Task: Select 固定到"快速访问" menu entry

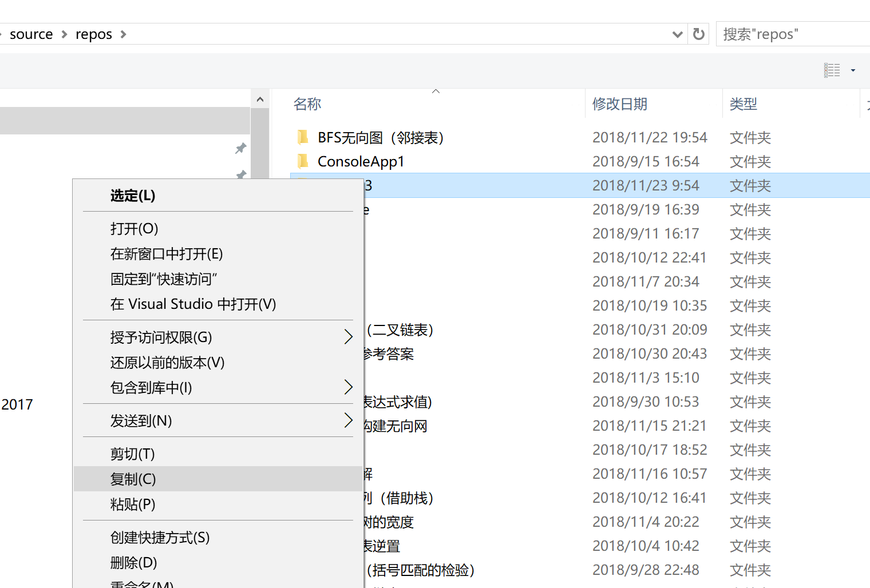Action: pyautogui.click(x=217, y=279)
